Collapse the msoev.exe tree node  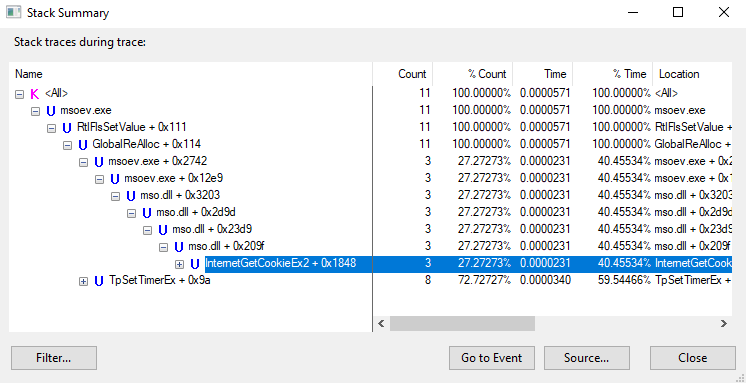(35, 111)
